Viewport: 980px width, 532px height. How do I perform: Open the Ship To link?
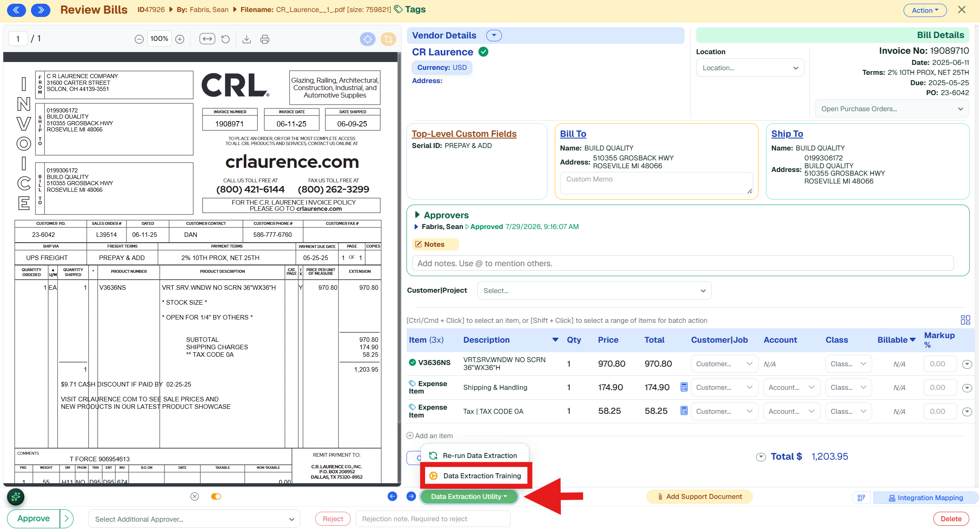(787, 134)
